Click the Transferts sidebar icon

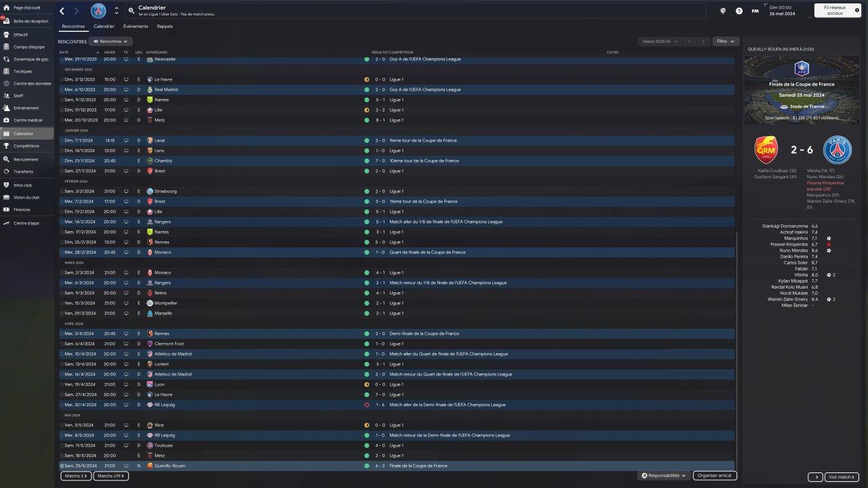(x=7, y=171)
